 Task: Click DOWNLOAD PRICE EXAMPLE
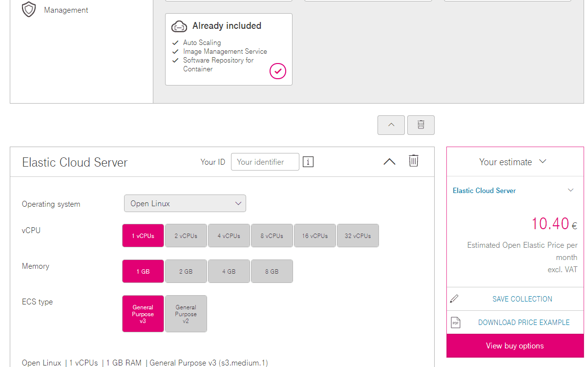point(524,323)
